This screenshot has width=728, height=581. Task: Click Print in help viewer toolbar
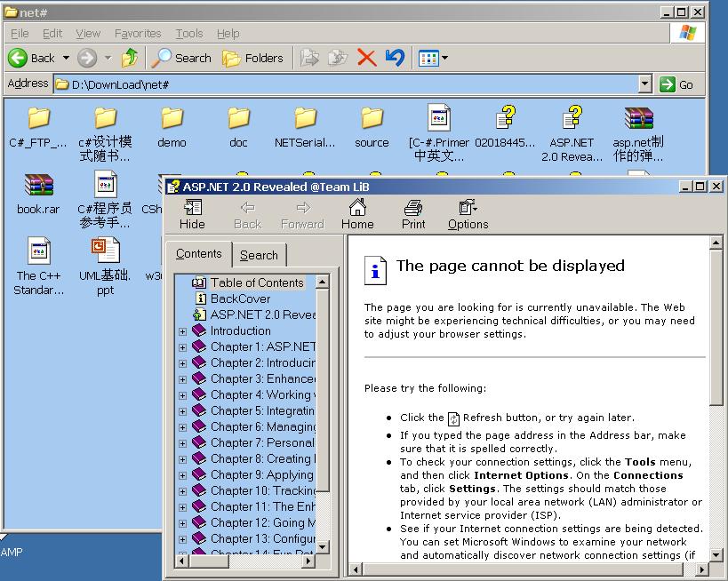[413, 214]
